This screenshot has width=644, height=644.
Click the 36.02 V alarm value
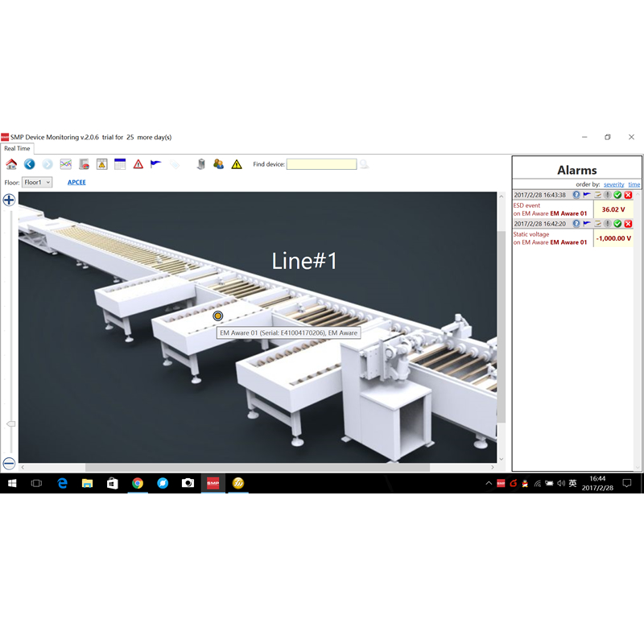click(x=613, y=209)
